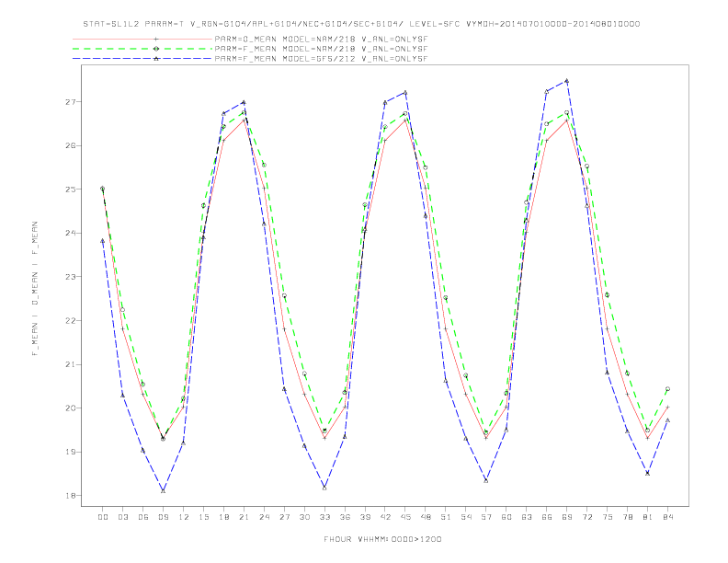Click x-axis forecast hour label 06
Screen dimensions: 728x563
143,517
